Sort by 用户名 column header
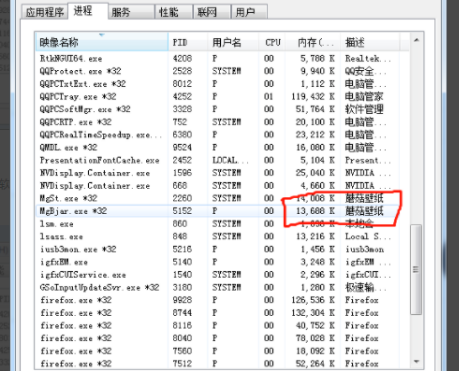This screenshot has width=459, height=371. [233, 42]
